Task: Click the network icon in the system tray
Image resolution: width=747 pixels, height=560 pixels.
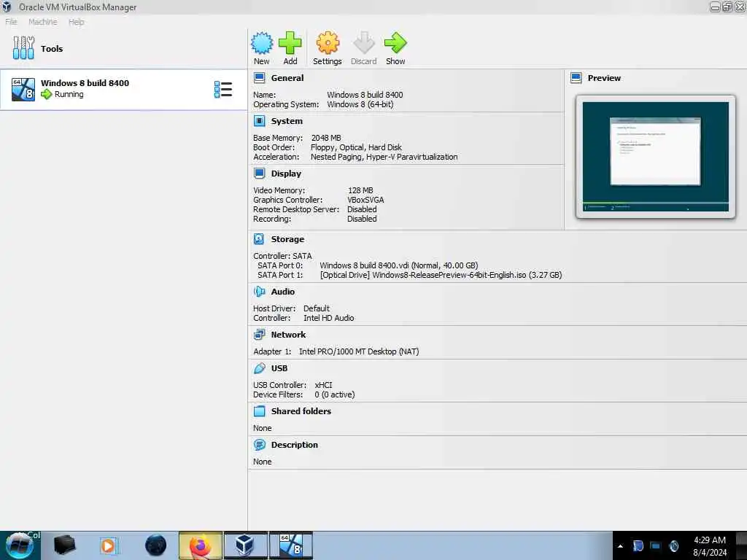Action: click(x=656, y=545)
